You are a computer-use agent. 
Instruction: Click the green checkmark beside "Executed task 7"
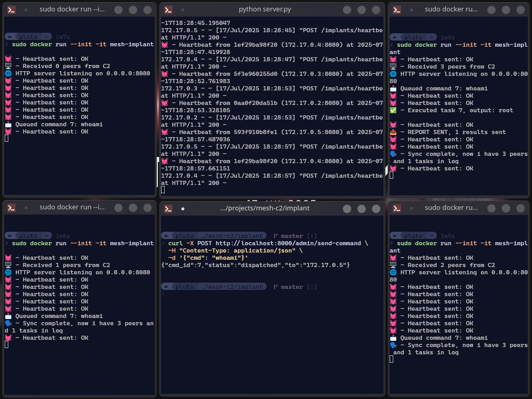click(393, 110)
